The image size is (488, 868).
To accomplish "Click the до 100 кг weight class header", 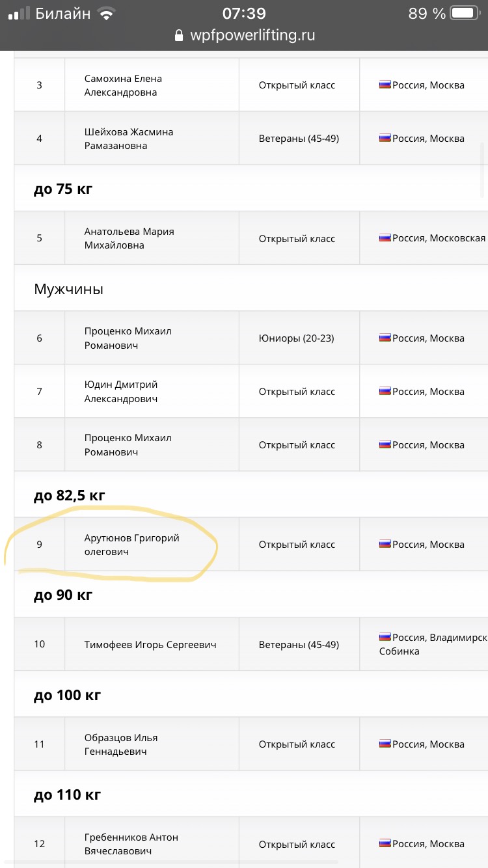I will (67, 695).
